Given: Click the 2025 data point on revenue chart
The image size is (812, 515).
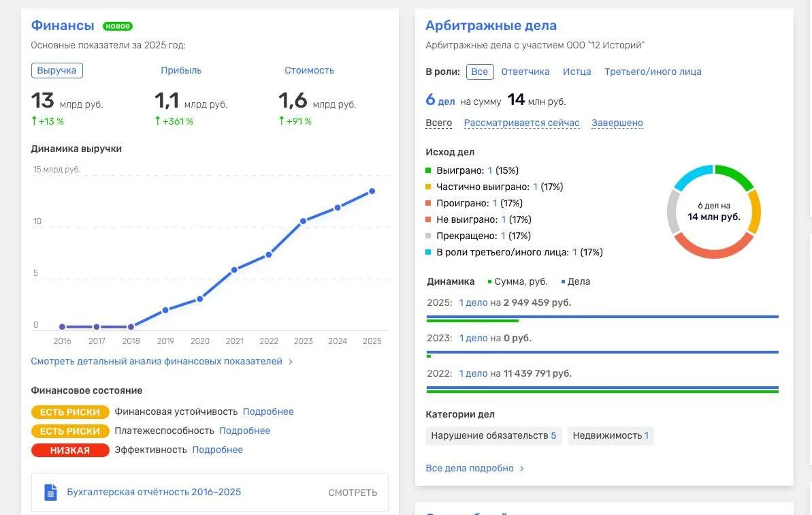Looking at the screenshot, I should [x=372, y=191].
